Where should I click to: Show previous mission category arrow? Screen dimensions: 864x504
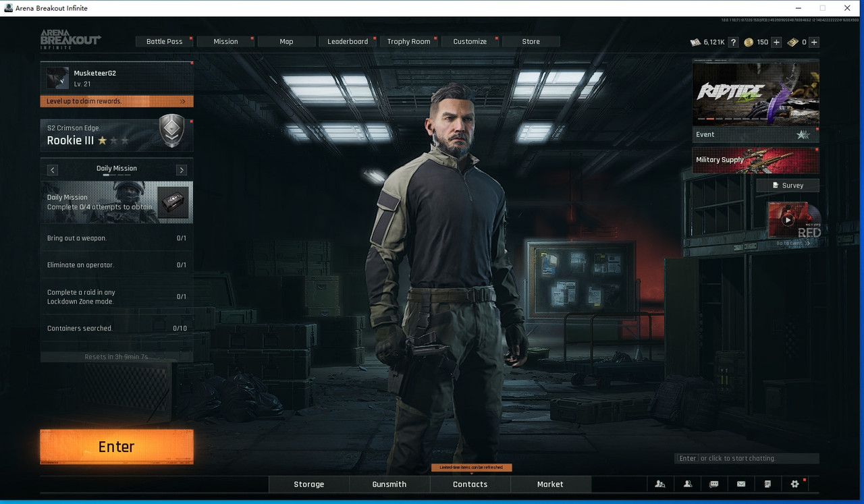click(53, 170)
